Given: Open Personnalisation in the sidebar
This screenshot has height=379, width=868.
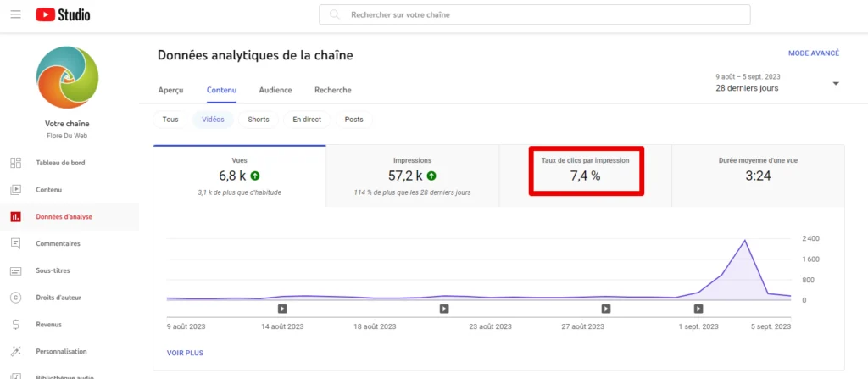Looking at the screenshot, I should pyautogui.click(x=70, y=351).
